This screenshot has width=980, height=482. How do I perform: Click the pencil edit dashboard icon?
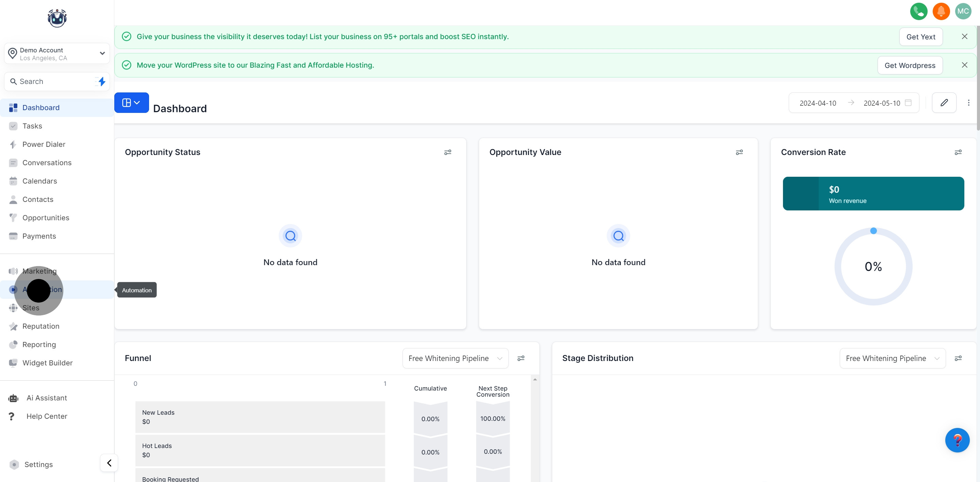tap(944, 103)
